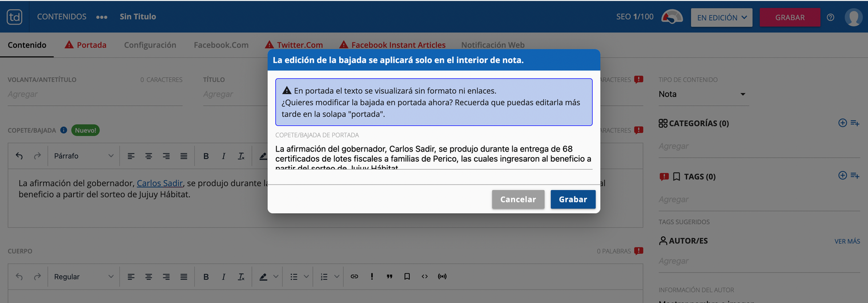The height and width of the screenshot is (303, 868).
Task: Toggle italic in the Copete/Bajada toolbar
Action: [x=224, y=156]
